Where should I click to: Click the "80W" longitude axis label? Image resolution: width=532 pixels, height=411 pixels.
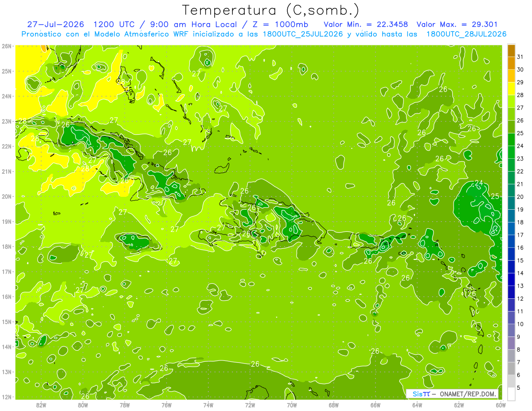point(83,405)
